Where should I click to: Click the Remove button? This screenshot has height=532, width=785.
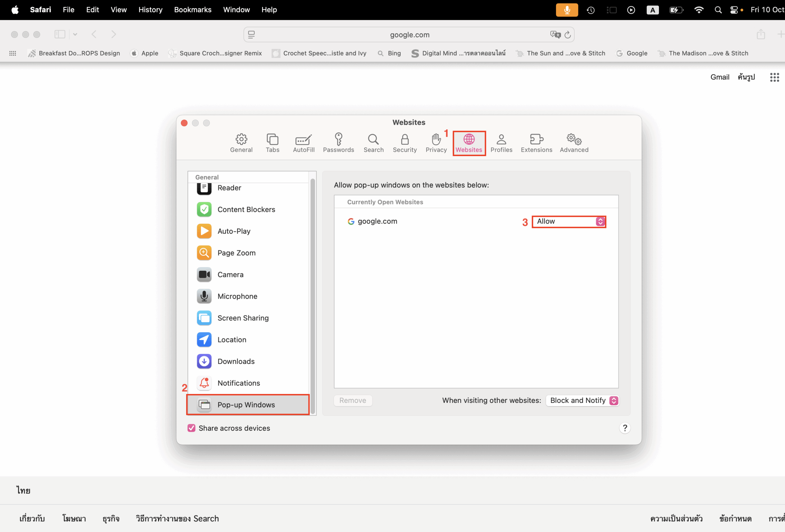click(x=353, y=400)
